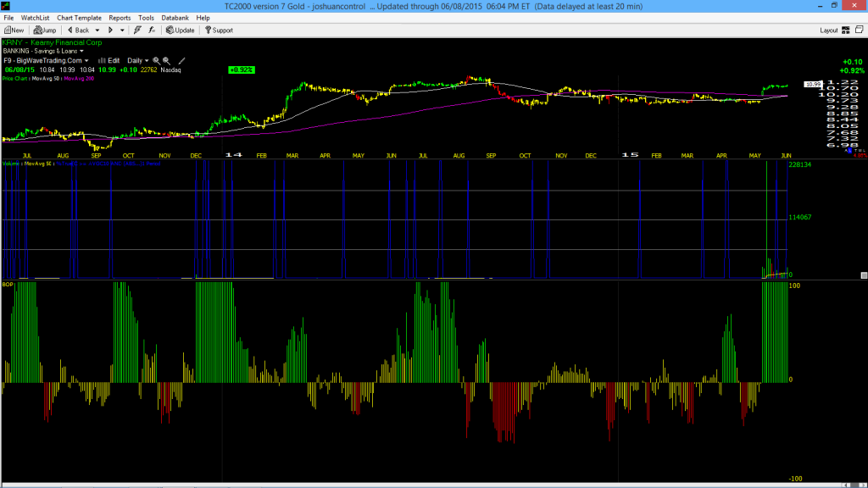This screenshot has height=488, width=868.
Task: Open the fx formula icon
Action: tap(152, 30)
